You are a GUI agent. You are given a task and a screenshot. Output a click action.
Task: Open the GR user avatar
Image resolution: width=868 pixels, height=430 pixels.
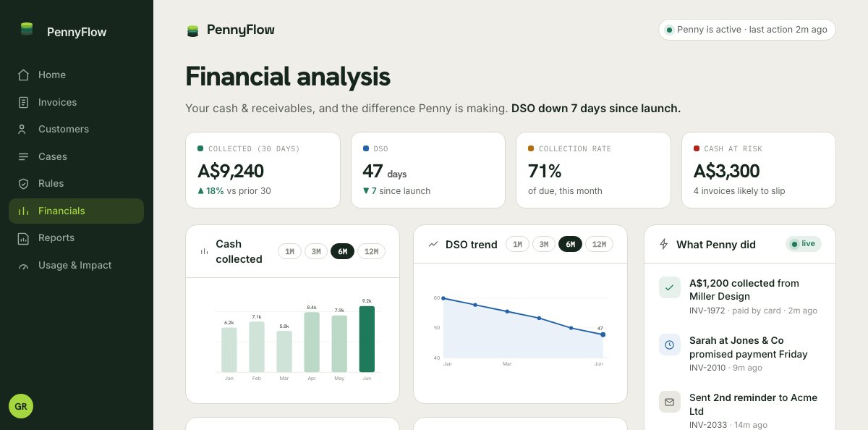coord(21,406)
